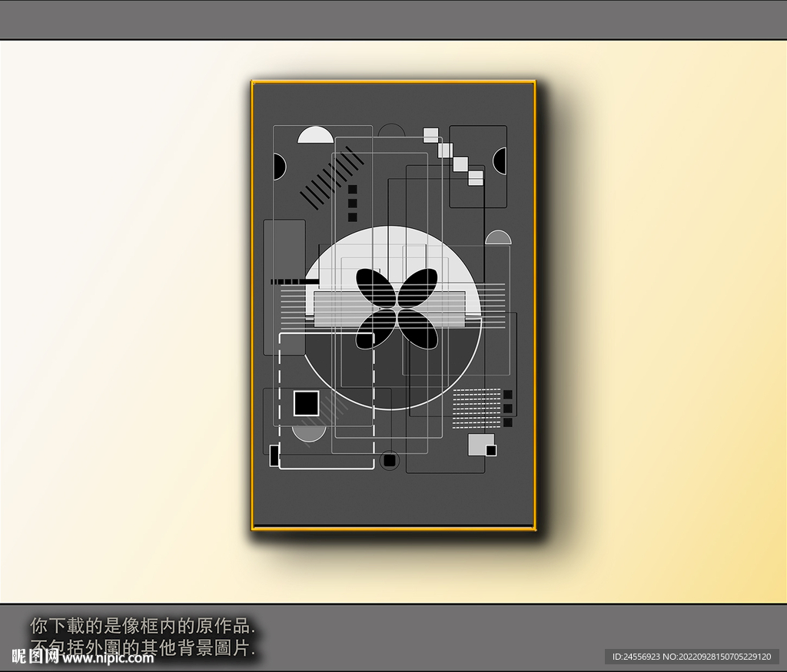Click the diagonal black stripes pattern

coord(332,177)
